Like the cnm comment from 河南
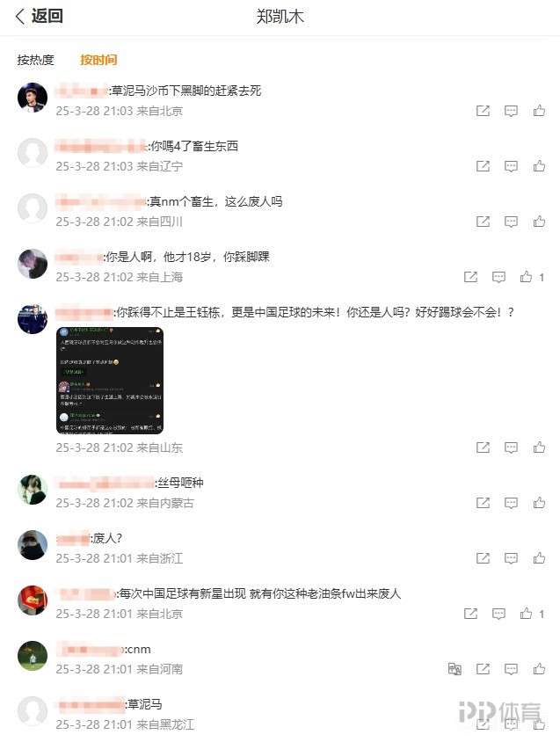Image resolution: width=560 pixels, height=742 pixels. pyautogui.click(x=539, y=669)
